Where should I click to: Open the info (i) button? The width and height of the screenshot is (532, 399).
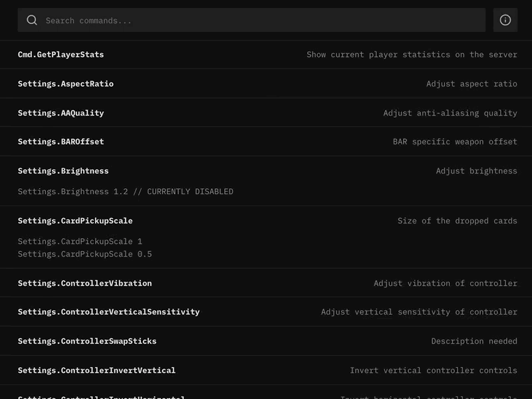point(505,20)
